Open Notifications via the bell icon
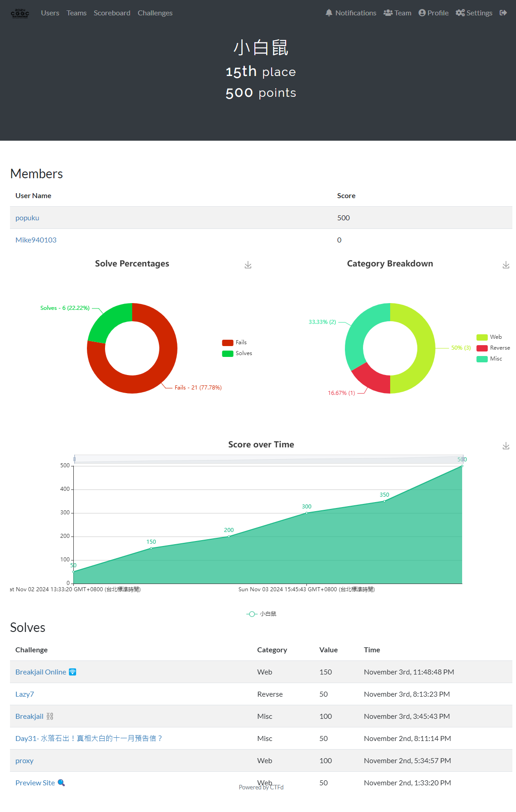 click(329, 13)
